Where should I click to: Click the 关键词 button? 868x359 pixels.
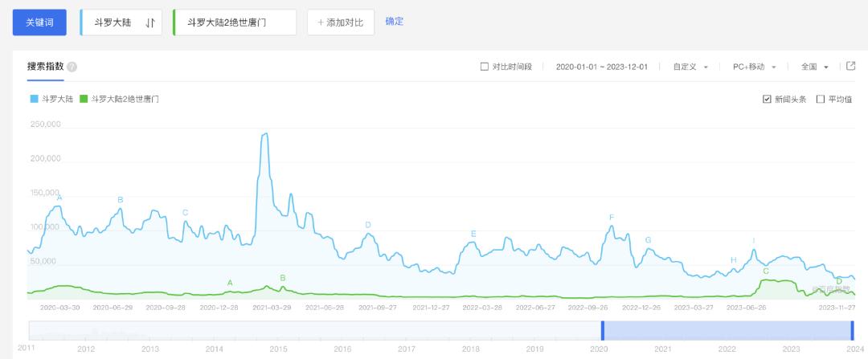pos(39,22)
